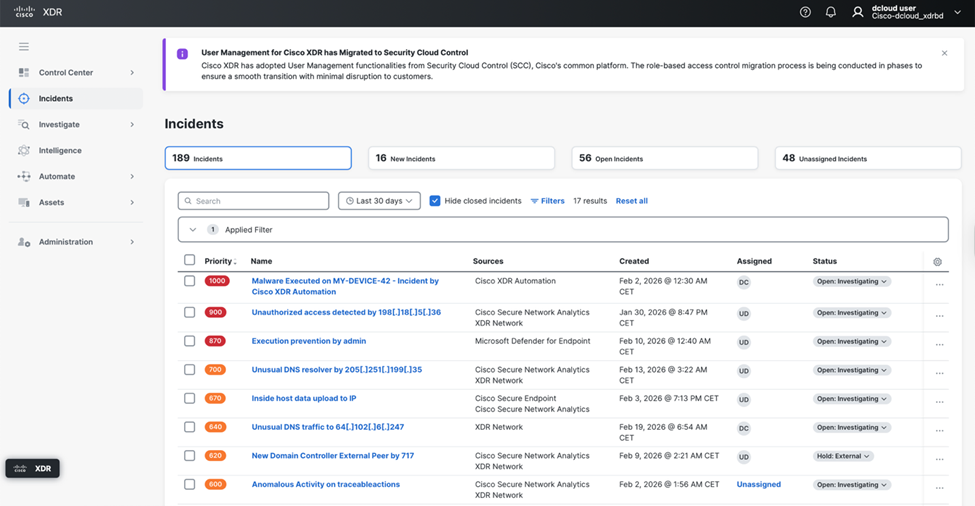Check the Unauthorized access incident row checkbox
This screenshot has height=506, width=975.
(189, 313)
